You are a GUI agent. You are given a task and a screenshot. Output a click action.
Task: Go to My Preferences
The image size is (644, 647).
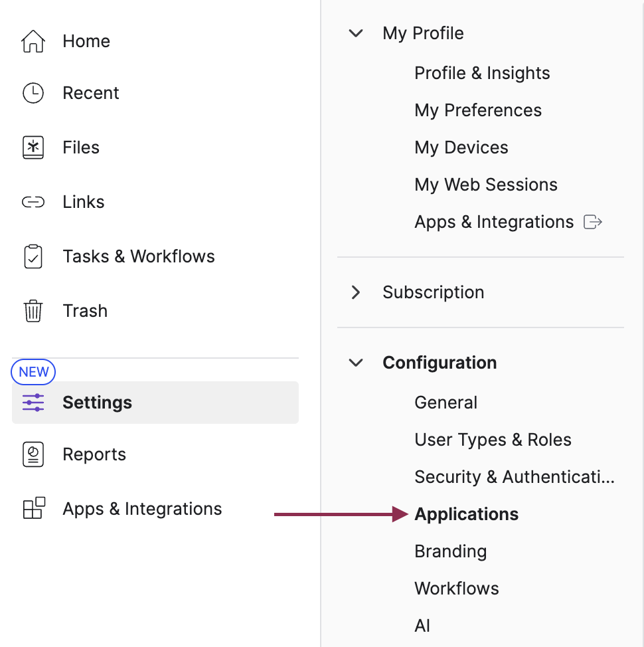[x=478, y=110]
